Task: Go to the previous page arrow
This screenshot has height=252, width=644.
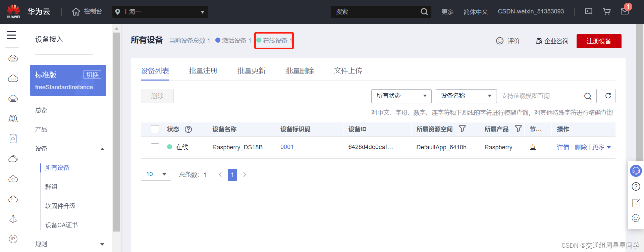Action: click(x=220, y=174)
